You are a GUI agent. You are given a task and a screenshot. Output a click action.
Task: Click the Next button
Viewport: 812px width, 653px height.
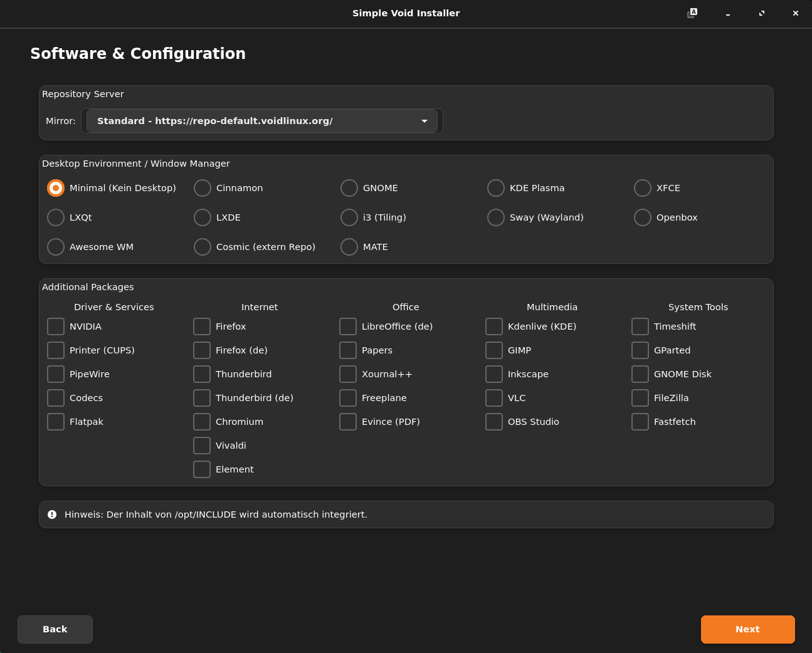tap(747, 629)
